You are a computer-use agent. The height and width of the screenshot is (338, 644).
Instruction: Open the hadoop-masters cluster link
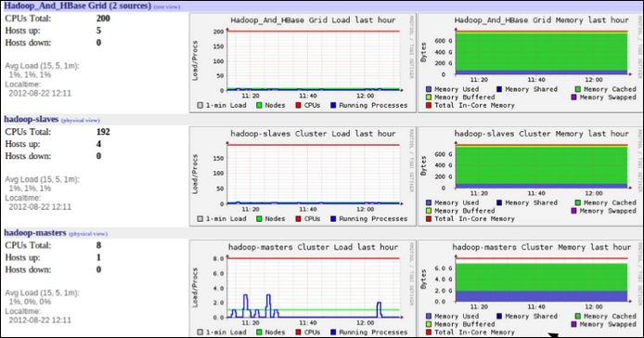35,233
